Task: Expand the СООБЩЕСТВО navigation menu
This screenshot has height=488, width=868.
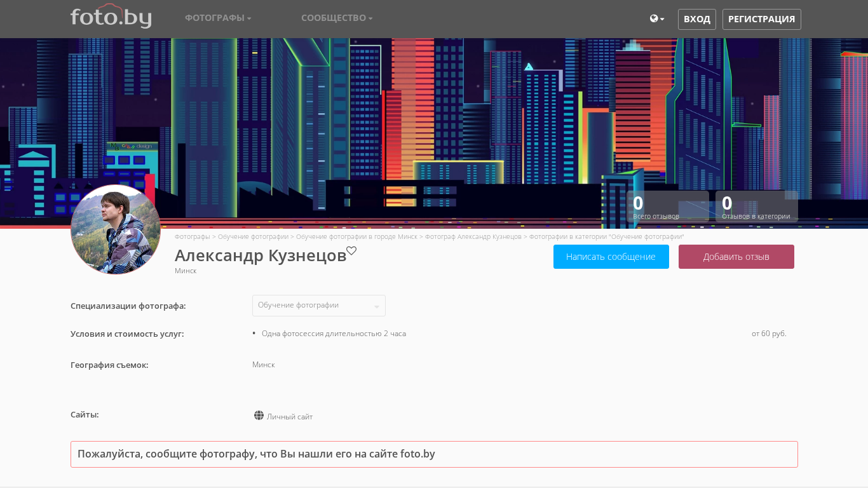Action: [x=337, y=18]
